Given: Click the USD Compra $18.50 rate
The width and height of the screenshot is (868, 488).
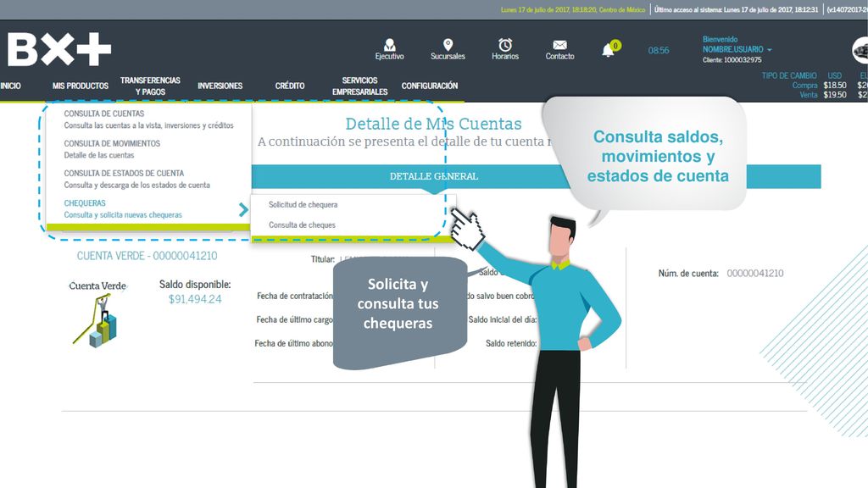Looking at the screenshot, I should 835,86.
